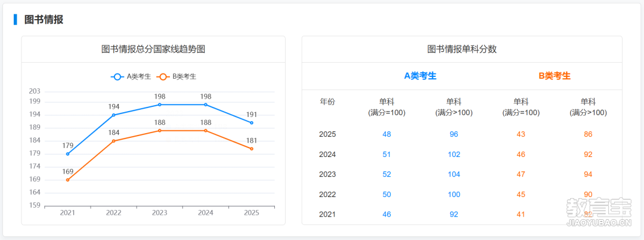The height and width of the screenshot is (240, 644).
Task: Click score 43 in the 2025 row
Action: (521, 134)
